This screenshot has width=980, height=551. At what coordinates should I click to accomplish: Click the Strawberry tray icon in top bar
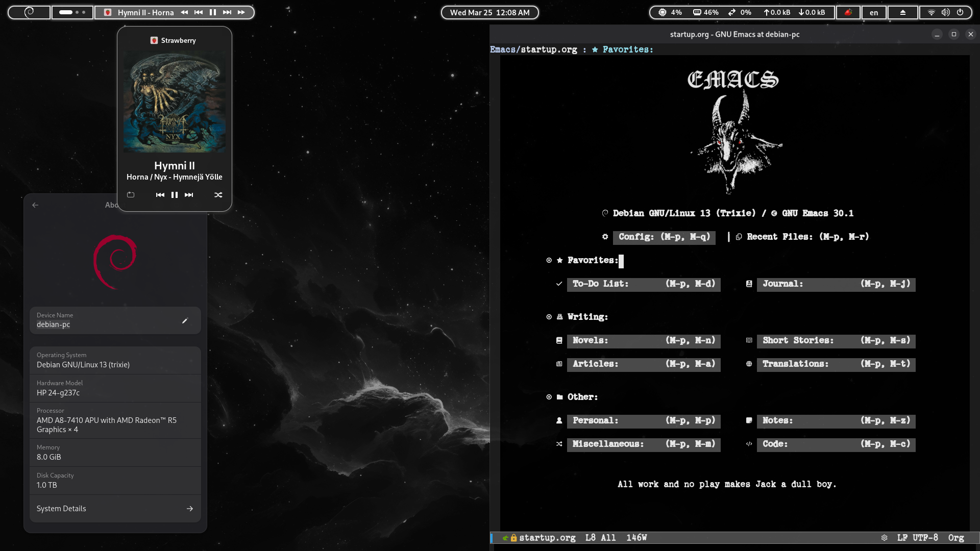point(848,12)
